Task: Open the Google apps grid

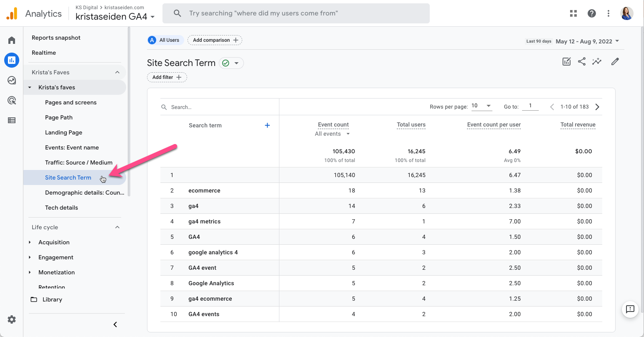Action: pos(573,13)
